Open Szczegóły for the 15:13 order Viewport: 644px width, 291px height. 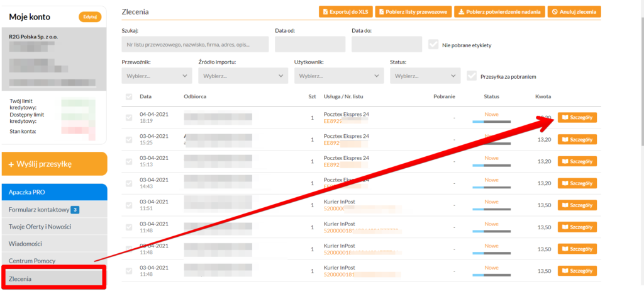pyautogui.click(x=577, y=161)
